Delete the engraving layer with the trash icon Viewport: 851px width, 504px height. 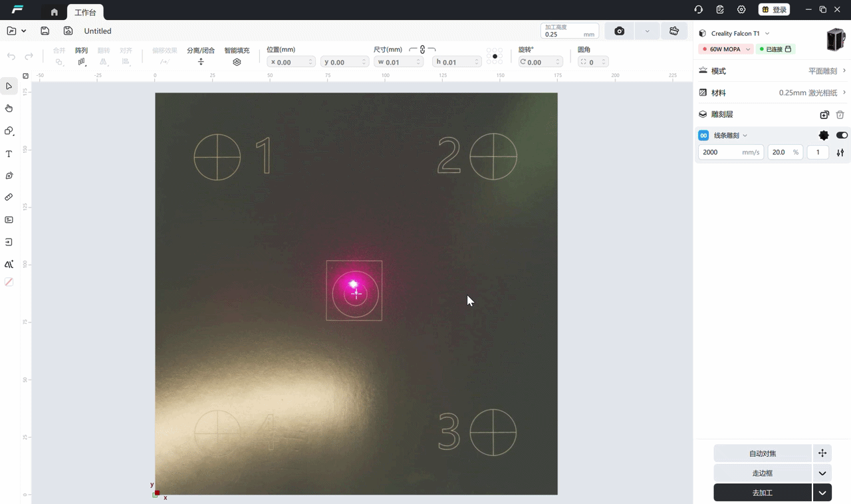pos(840,114)
